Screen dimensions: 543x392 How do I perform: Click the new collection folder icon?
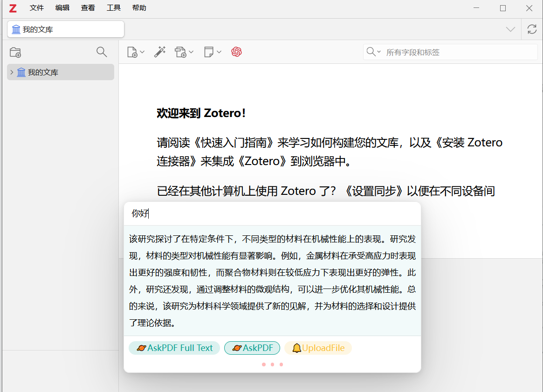pyautogui.click(x=15, y=52)
